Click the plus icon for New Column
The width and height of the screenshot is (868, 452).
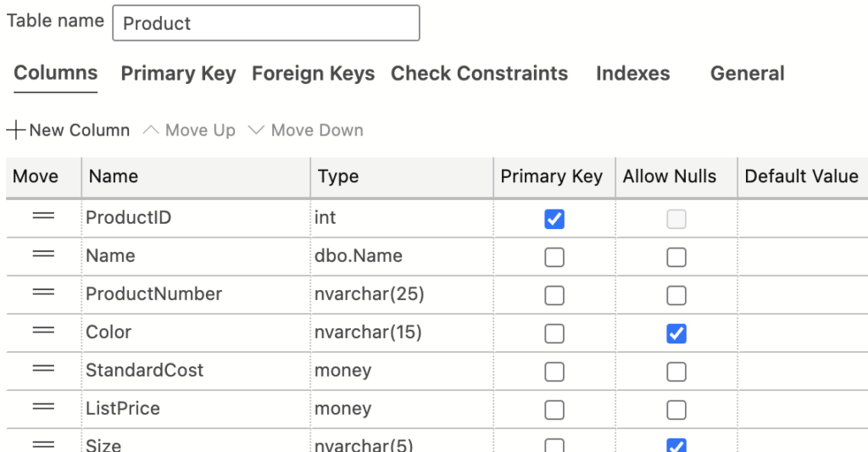click(x=16, y=130)
